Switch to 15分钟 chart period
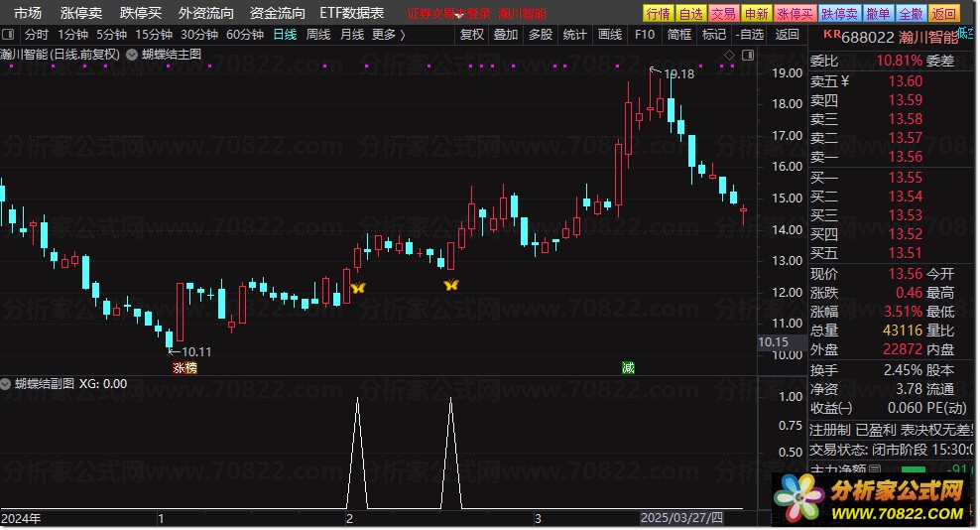 tap(154, 35)
